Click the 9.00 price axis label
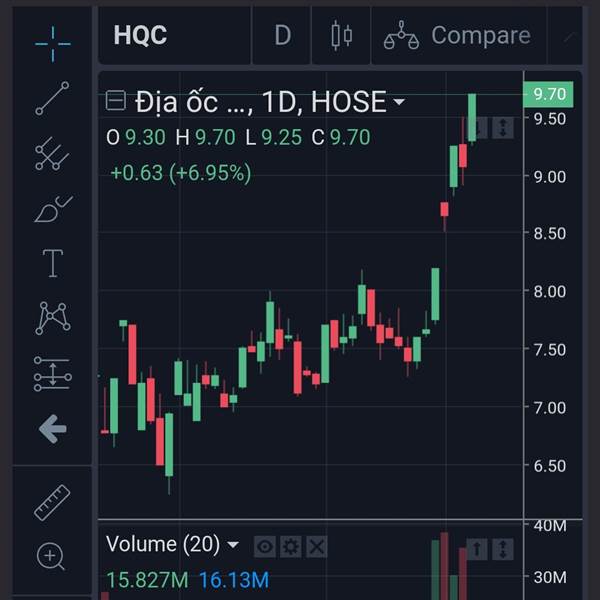This screenshot has height=600, width=600. point(549,177)
